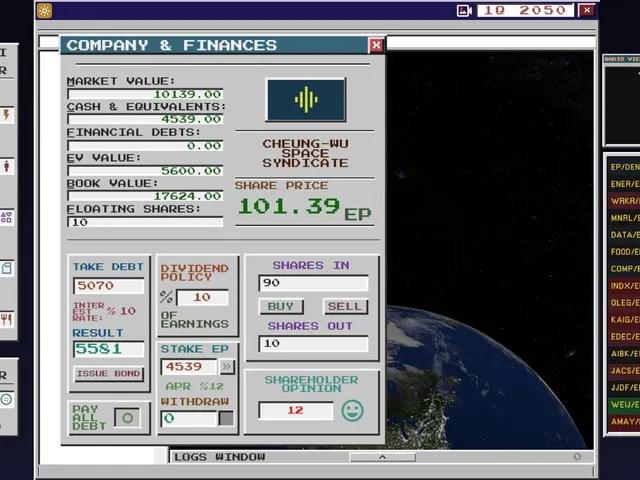
Task: Select the EDEC ticker row
Action: [624, 336]
